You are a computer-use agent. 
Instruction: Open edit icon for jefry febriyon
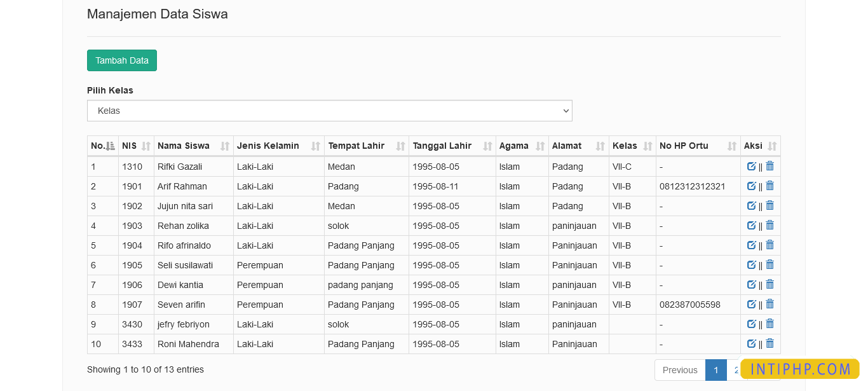pyautogui.click(x=752, y=324)
